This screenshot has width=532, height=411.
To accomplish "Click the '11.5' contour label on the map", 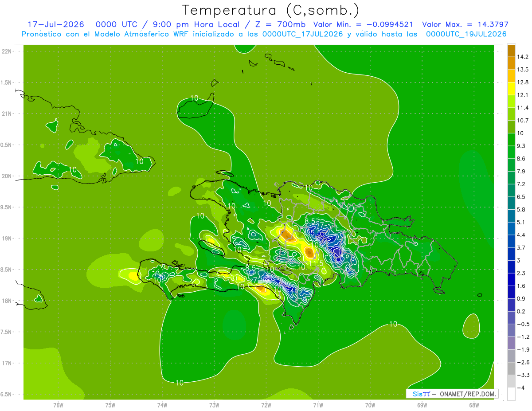I will pos(316,263).
